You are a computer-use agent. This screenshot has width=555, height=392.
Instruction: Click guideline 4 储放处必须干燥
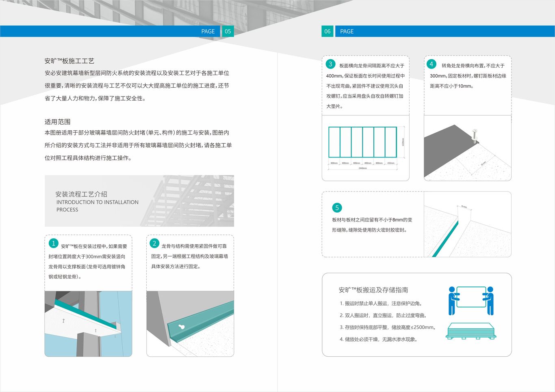pyautogui.click(x=378, y=339)
